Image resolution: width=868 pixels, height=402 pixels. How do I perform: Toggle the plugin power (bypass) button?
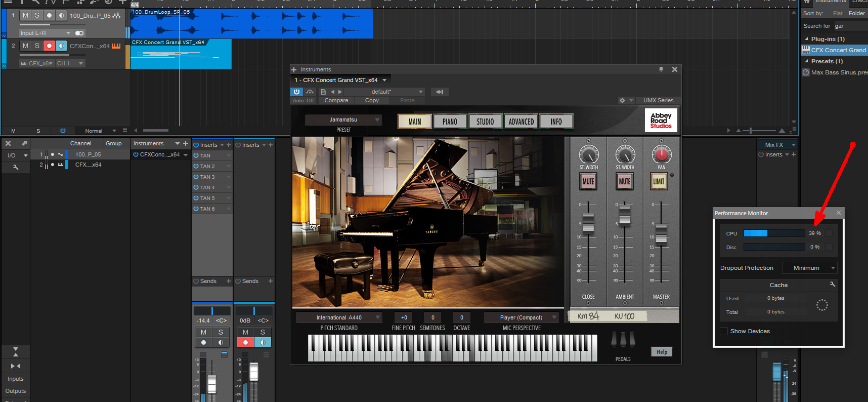click(296, 92)
